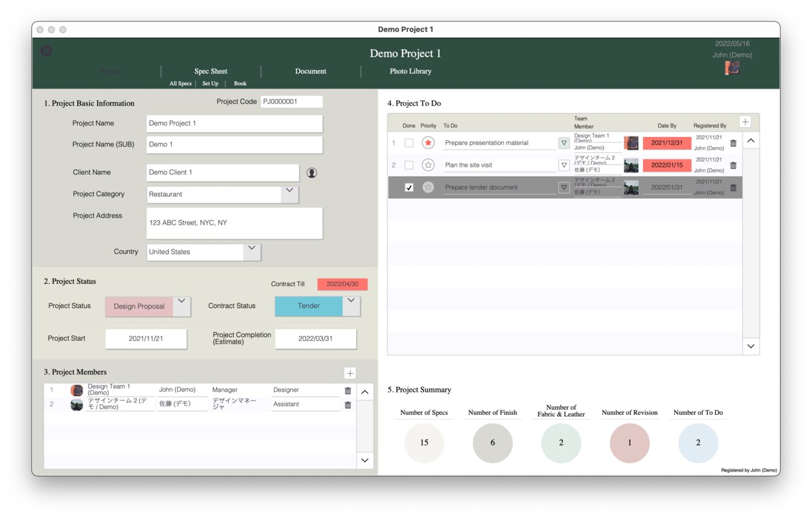Expand Project Status dropdown
This screenshot has height=518, width=812.
click(182, 305)
